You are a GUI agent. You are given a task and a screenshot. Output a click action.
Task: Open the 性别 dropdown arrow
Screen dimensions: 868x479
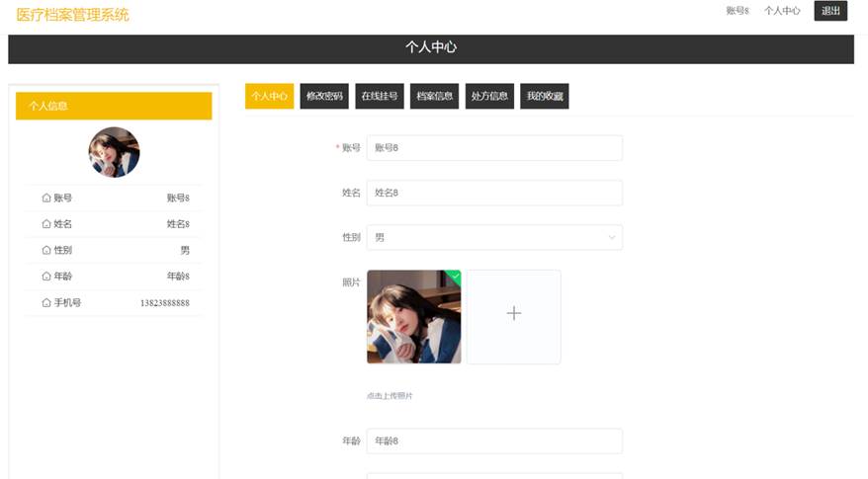(x=612, y=237)
